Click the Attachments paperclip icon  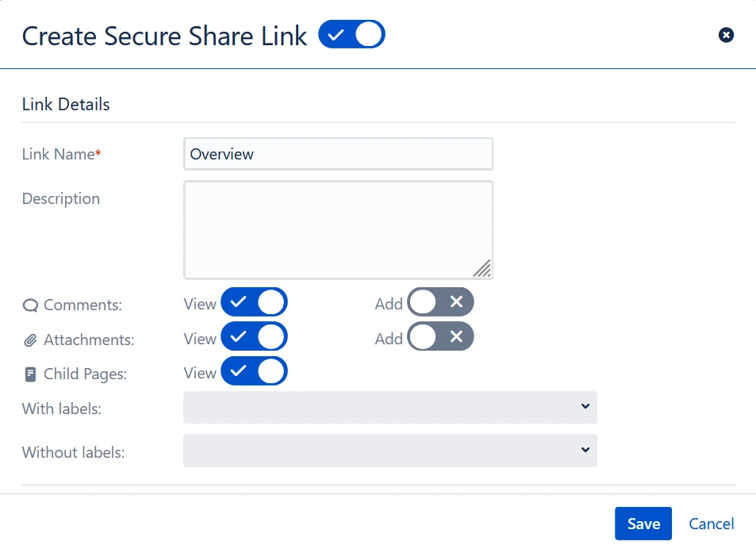point(30,340)
